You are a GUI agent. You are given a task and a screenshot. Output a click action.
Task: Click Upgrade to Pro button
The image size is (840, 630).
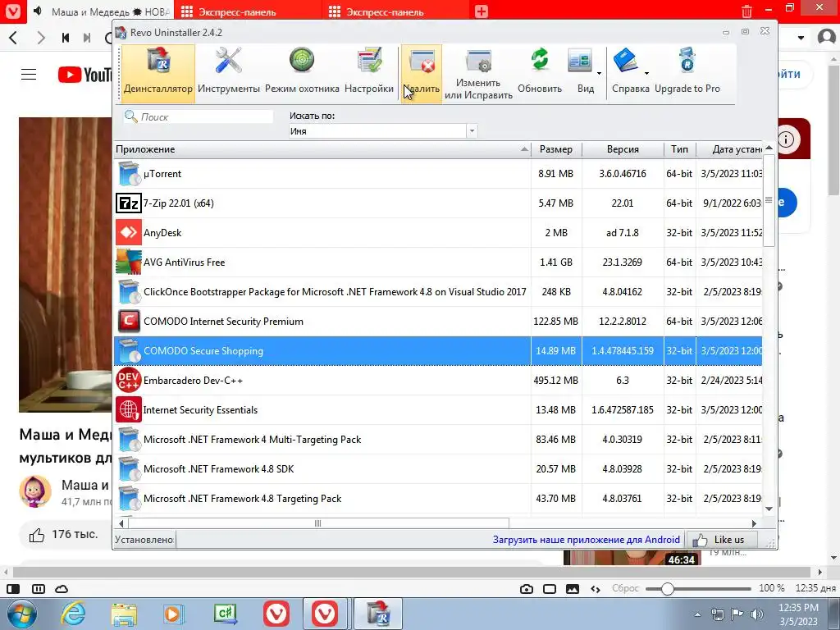pos(687,72)
